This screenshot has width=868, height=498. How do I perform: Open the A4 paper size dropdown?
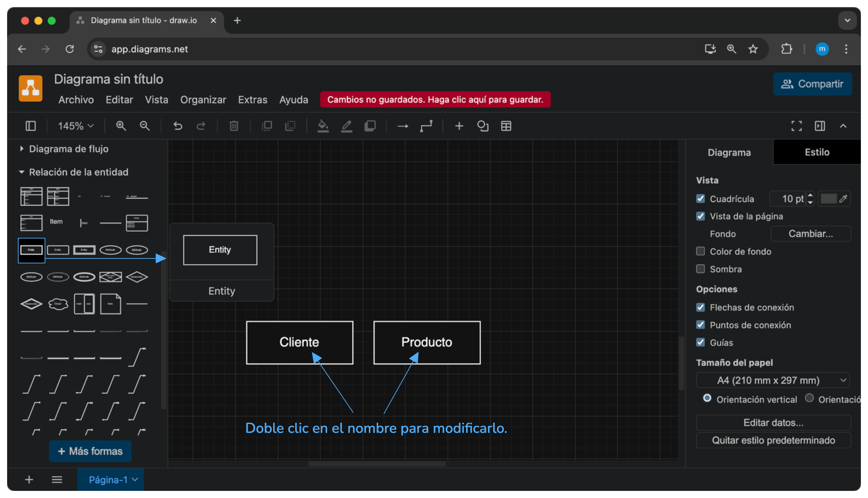coord(773,380)
